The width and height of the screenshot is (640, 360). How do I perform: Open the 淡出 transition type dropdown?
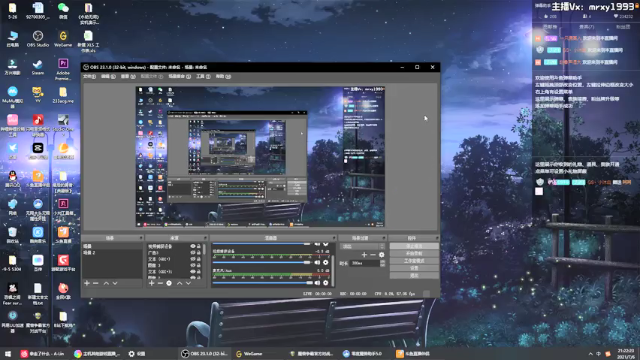(362, 247)
